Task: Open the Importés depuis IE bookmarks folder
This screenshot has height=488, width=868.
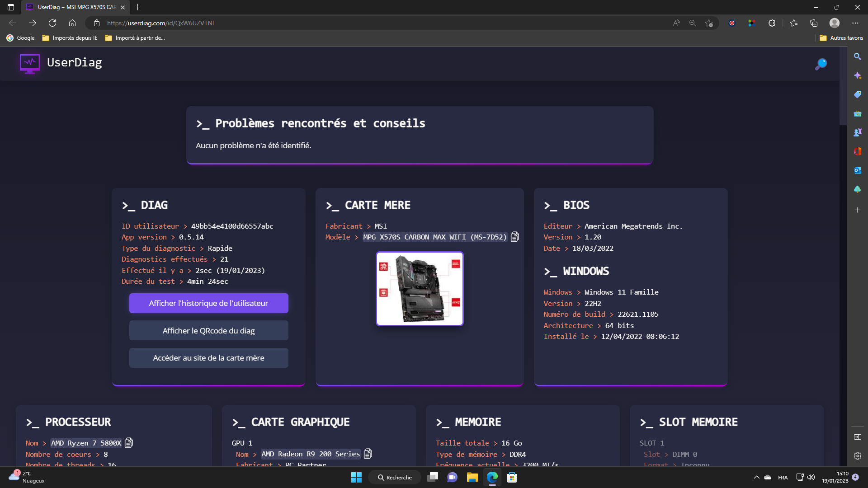Action: point(70,38)
